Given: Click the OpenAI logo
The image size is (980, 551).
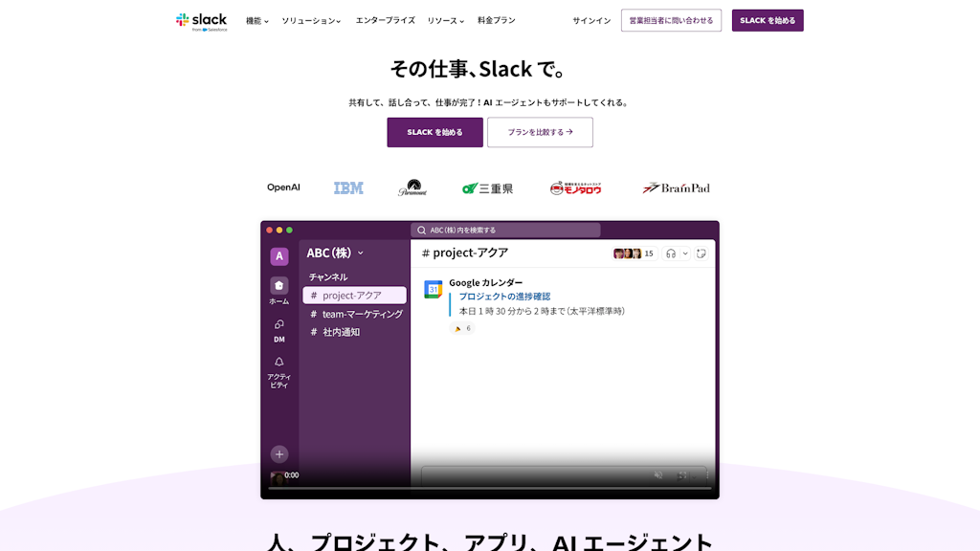Looking at the screenshot, I should (283, 187).
